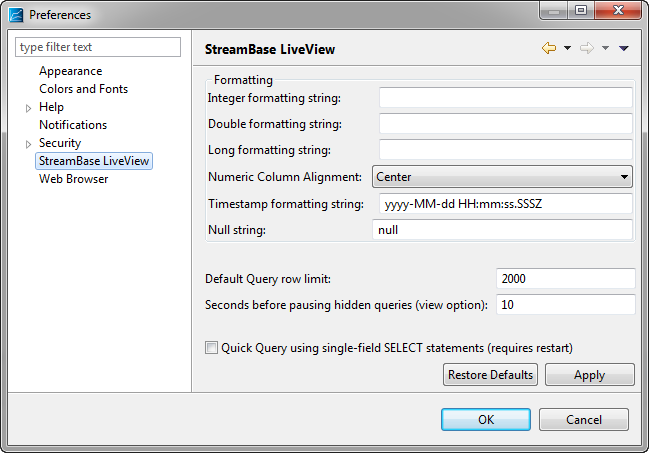Viewport: 649px width, 453px height.
Task: Click the yellow back navigation arrow
Action: click(549, 48)
